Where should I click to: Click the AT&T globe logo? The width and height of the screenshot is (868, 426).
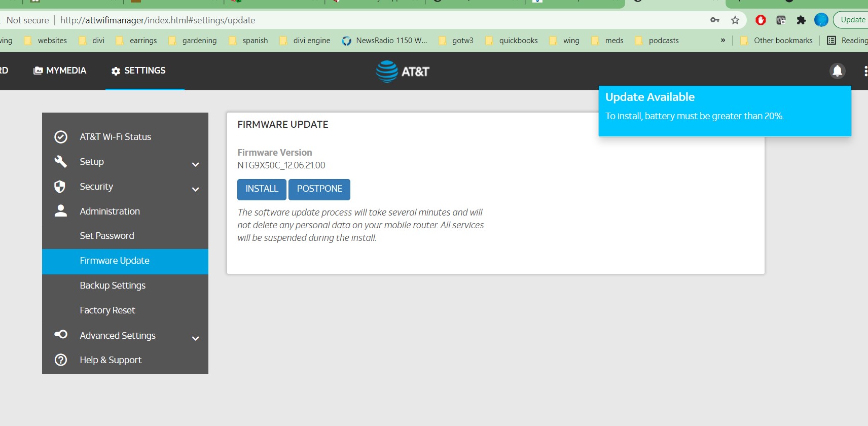coord(387,71)
